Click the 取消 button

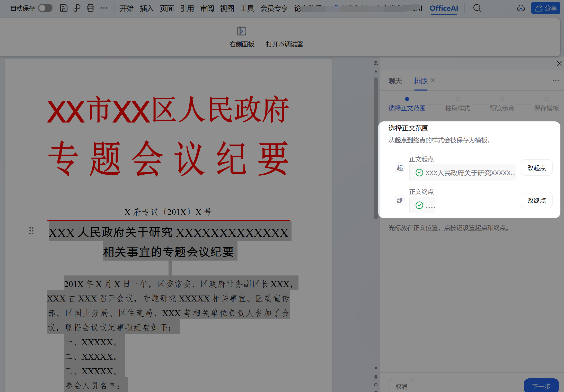coord(401,386)
